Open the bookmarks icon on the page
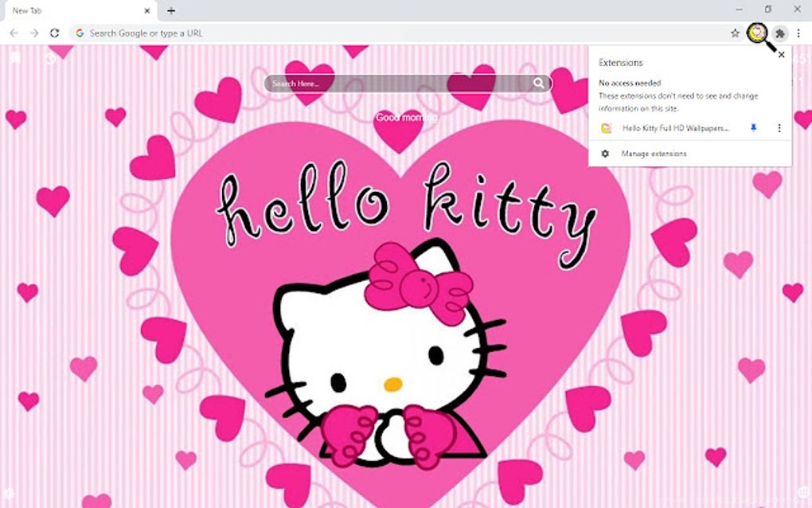 coord(15,57)
